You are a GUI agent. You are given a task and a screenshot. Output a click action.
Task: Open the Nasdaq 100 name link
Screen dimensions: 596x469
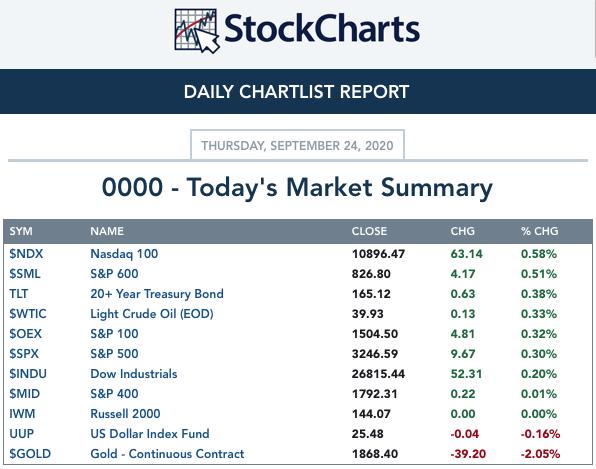click(124, 254)
